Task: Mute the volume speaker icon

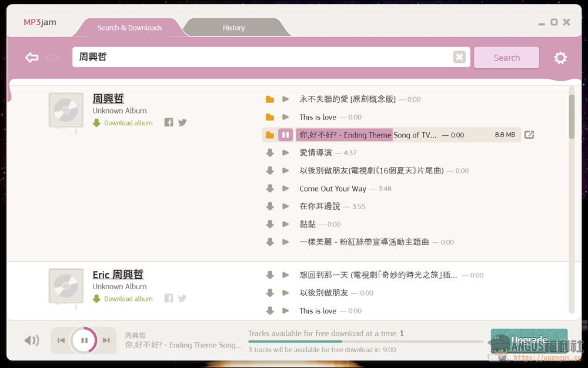Action: [x=32, y=340]
